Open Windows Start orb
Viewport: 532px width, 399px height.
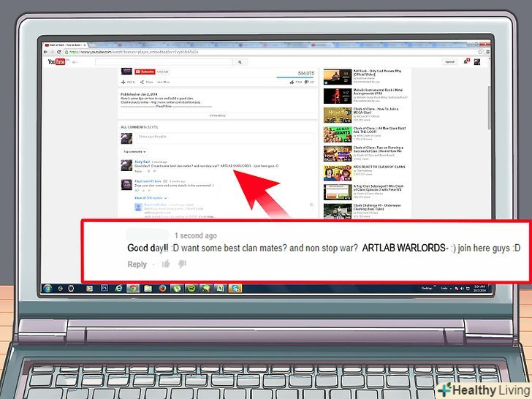point(47,288)
